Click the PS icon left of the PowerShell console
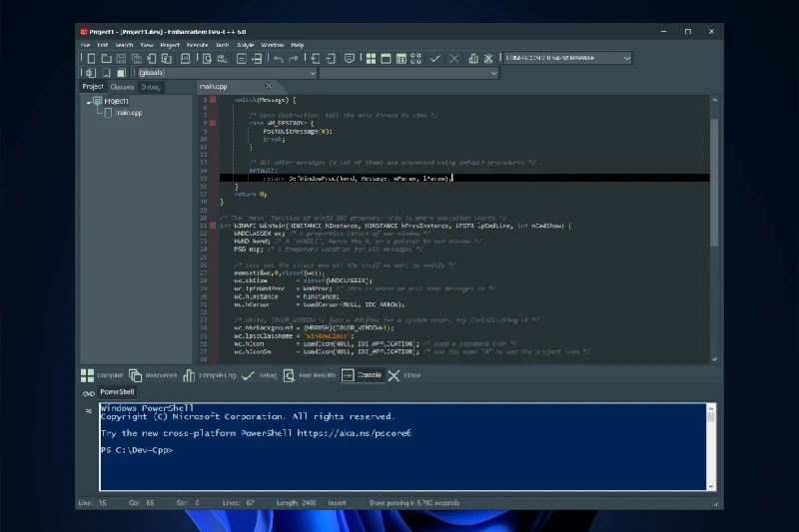This screenshot has width=799, height=532. [x=89, y=411]
